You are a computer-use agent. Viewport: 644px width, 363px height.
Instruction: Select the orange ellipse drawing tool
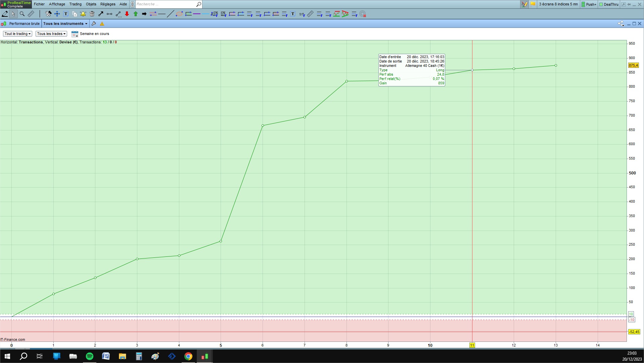(179, 14)
